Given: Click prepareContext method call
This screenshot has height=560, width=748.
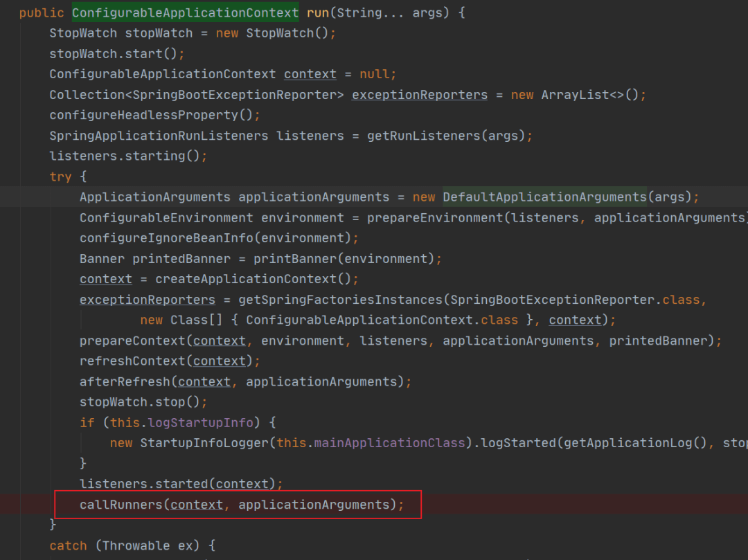Looking at the screenshot, I should (x=132, y=341).
